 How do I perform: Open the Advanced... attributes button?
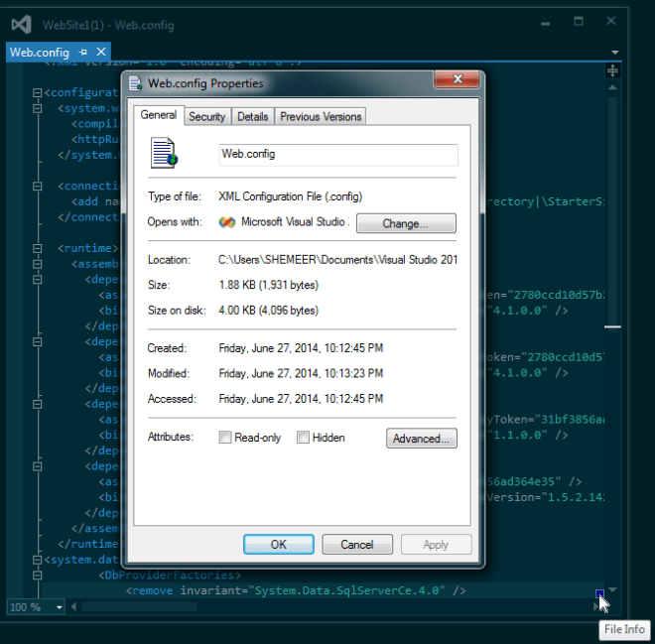pyautogui.click(x=422, y=439)
